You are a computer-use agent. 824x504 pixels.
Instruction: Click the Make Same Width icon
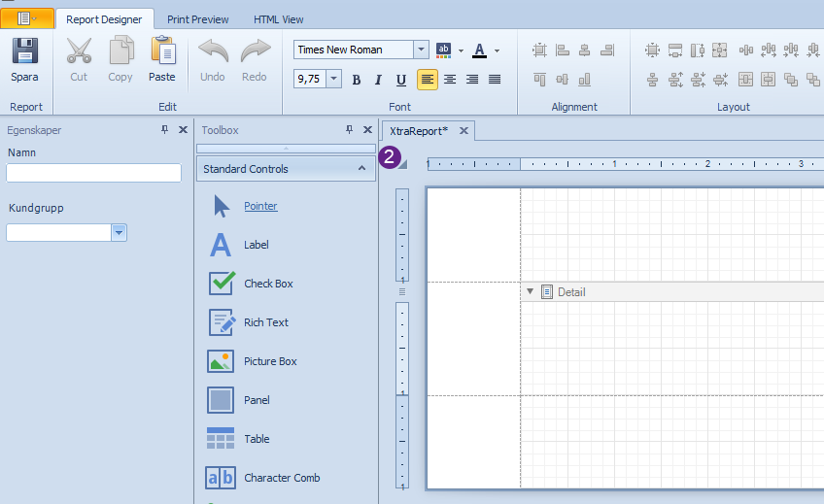(675, 50)
